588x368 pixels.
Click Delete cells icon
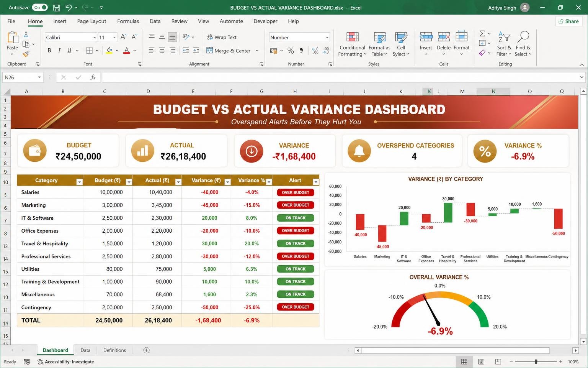[444, 37]
